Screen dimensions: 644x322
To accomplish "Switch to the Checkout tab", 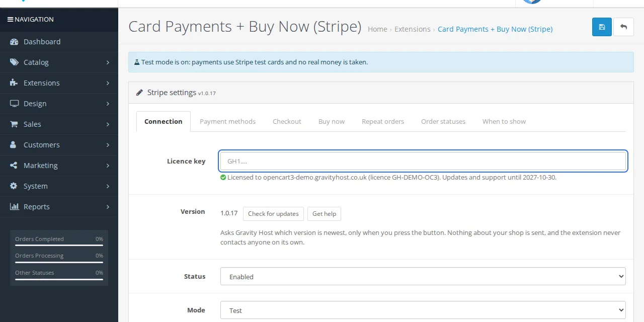I will (287, 121).
